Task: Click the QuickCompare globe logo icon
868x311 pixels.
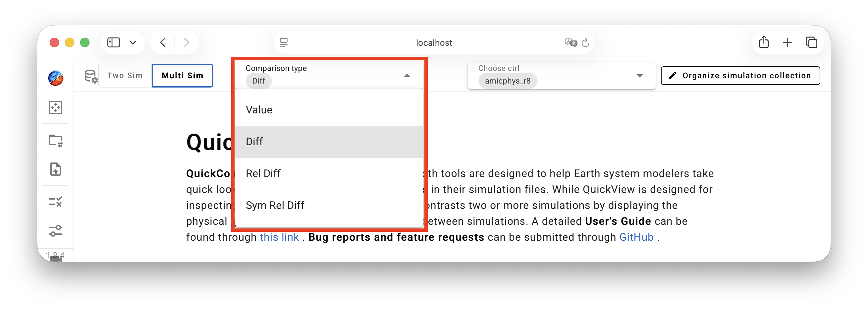Action: pos(56,78)
